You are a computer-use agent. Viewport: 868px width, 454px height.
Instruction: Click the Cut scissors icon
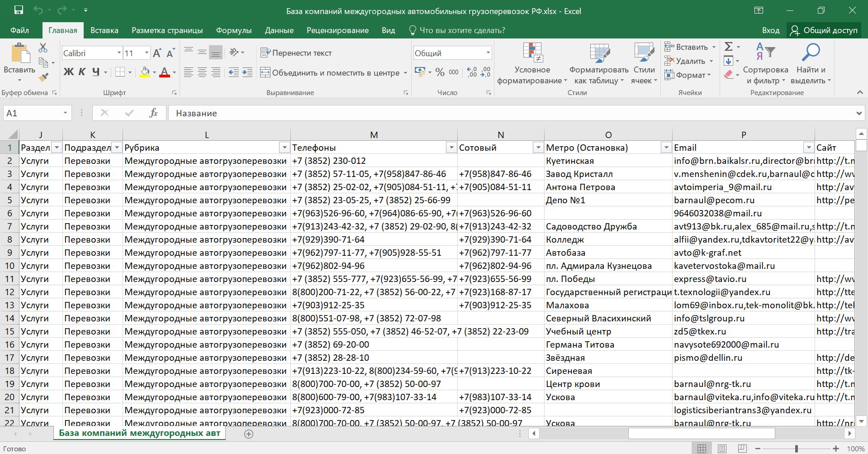pos(43,48)
